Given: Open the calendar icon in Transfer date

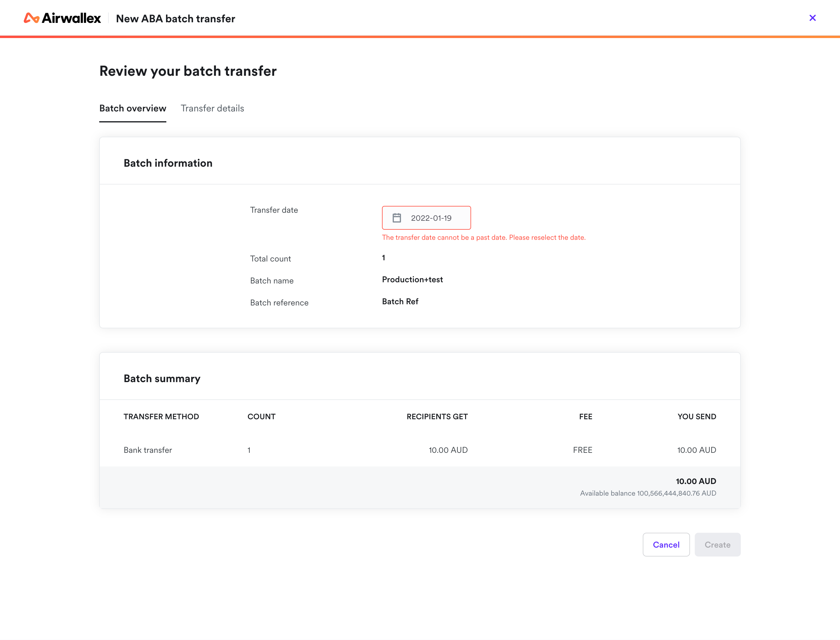Looking at the screenshot, I should coord(397,218).
